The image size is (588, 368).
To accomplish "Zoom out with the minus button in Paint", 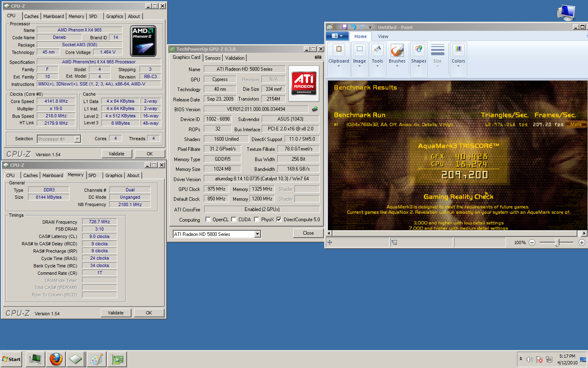I will (532, 242).
